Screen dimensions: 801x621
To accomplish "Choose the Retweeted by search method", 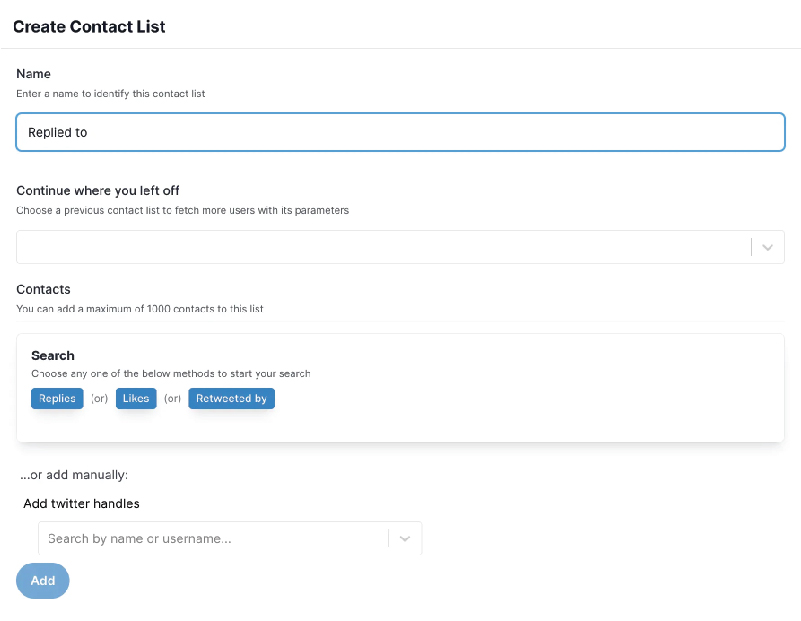I will tap(231, 398).
